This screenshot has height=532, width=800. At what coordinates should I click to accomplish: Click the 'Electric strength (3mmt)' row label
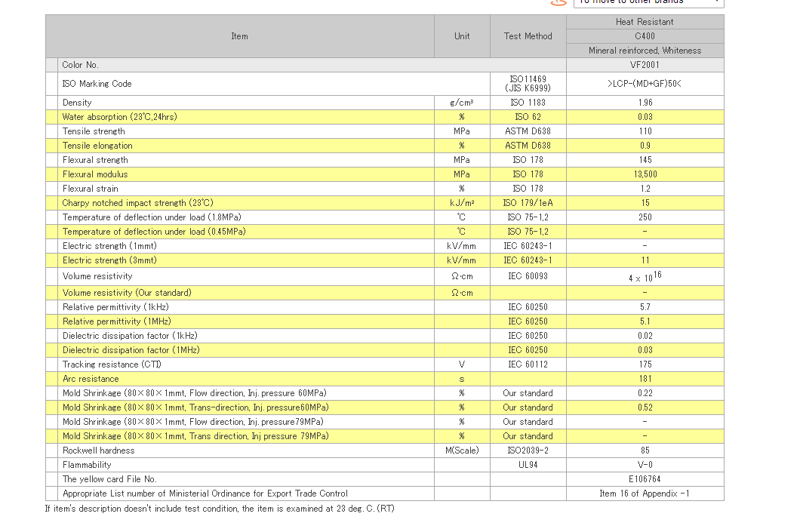pos(109,260)
